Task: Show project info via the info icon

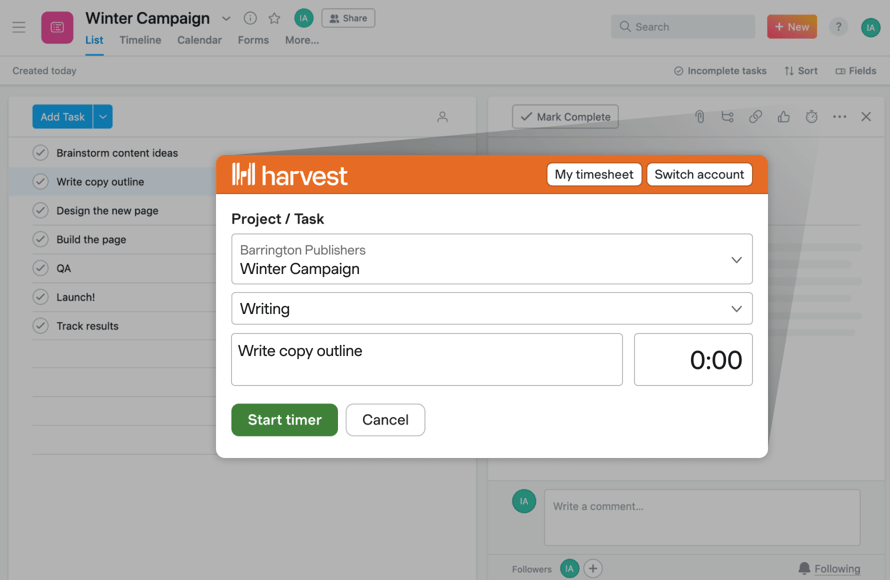Action: click(250, 18)
